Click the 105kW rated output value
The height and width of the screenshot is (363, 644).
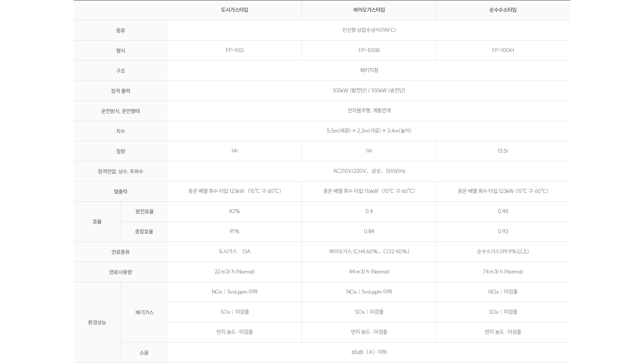pyautogui.click(x=369, y=91)
